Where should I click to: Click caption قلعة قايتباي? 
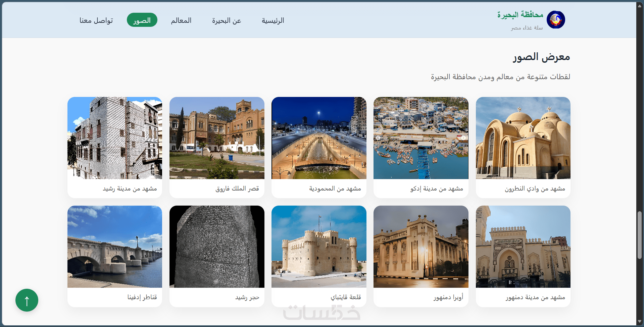[x=346, y=297]
